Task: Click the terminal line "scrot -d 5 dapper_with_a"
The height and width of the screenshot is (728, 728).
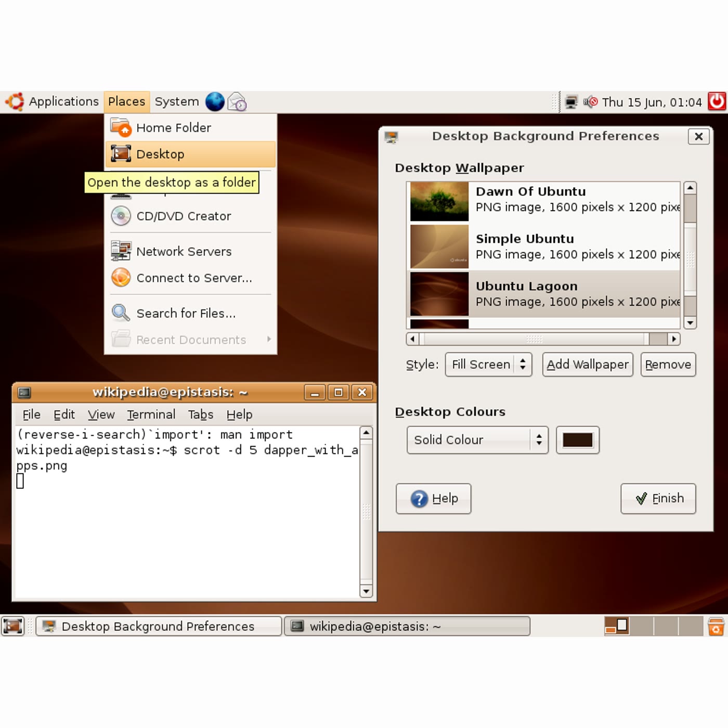Action: point(271,450)
